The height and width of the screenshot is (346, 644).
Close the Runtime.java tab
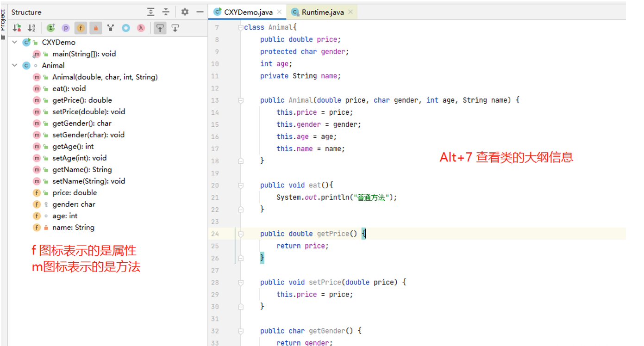[350, 12]
